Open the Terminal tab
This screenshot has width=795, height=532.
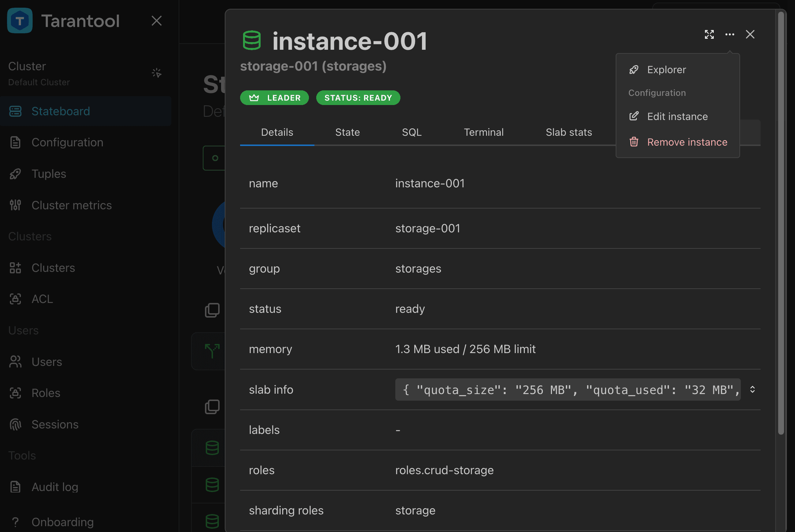pyautogui.click(x=484, y=132)
